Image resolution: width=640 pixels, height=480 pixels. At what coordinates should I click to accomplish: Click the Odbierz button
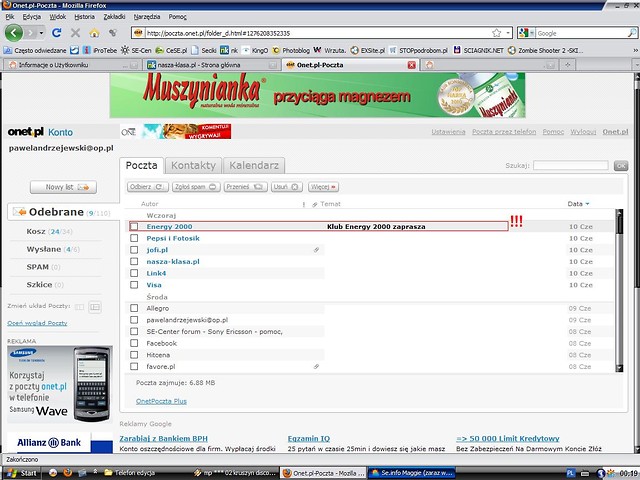pyautogui.click(x=147, y=187)
